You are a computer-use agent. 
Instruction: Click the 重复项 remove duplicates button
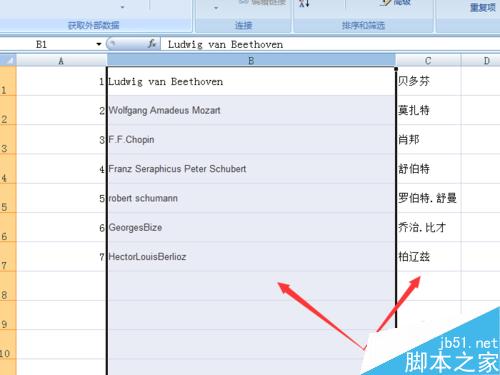(x=482, y=7)
